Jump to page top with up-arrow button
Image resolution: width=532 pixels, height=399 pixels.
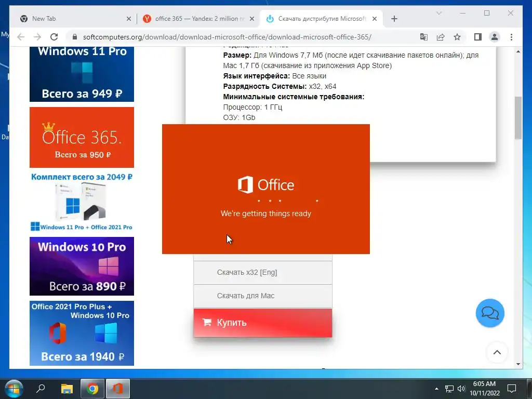pyautogui.click(x=497, y=352)
